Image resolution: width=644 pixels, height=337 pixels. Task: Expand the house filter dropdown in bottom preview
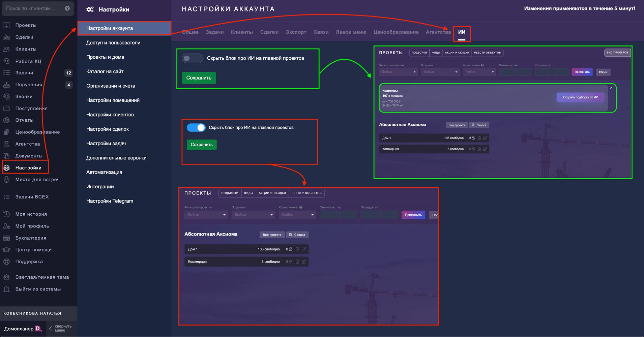coord(253,215)
